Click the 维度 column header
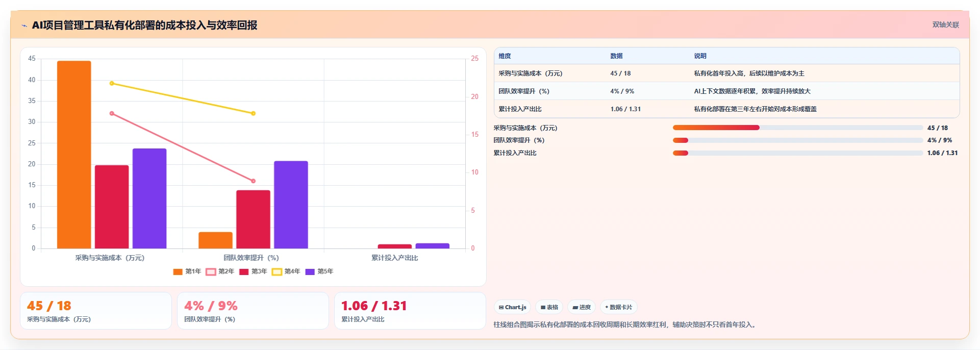The image size is (980, 350). [x=505, y=56]
